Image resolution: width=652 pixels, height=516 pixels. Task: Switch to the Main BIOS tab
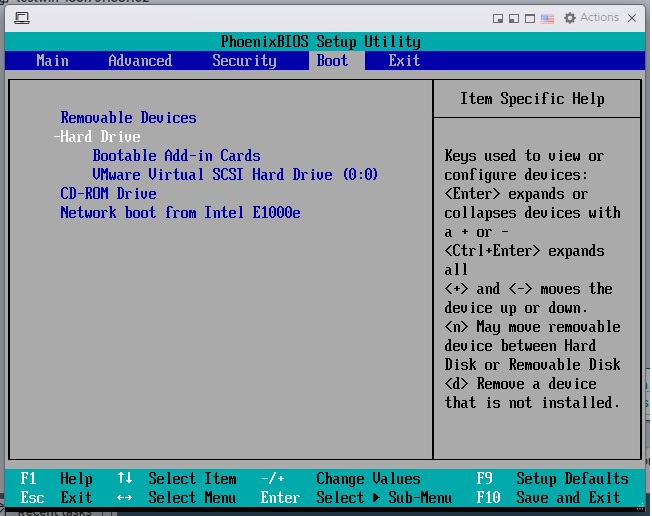tap(52, 61)
